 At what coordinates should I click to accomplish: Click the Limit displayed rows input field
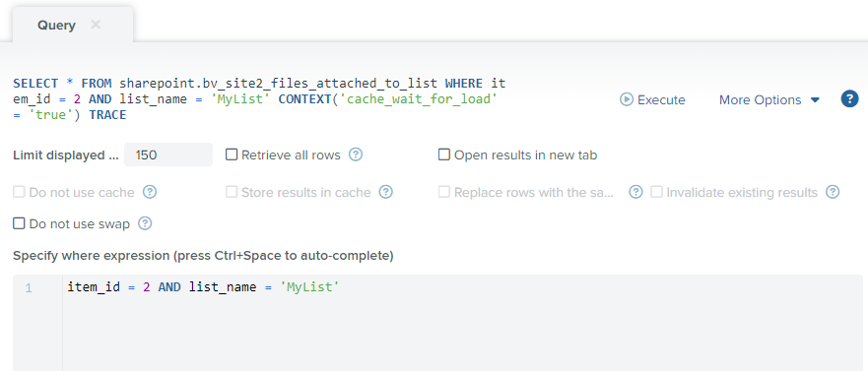click(x=168, y=155)
